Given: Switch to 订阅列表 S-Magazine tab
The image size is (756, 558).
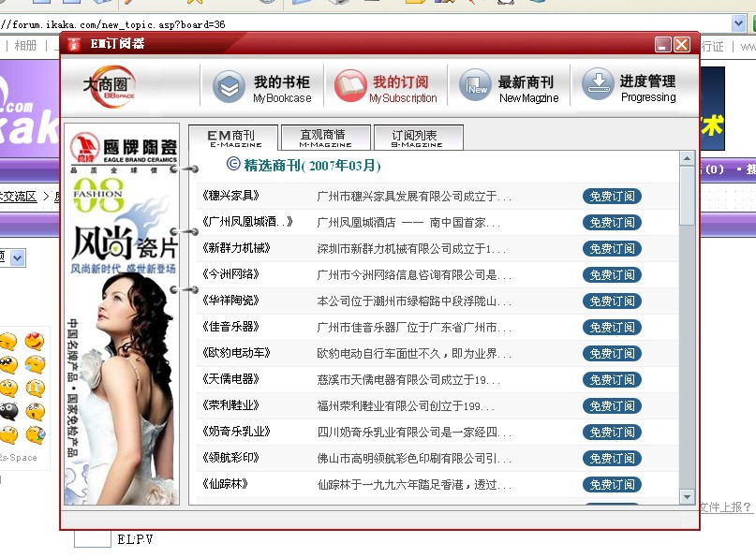Looking at the screenshot, I should point(418,138).
